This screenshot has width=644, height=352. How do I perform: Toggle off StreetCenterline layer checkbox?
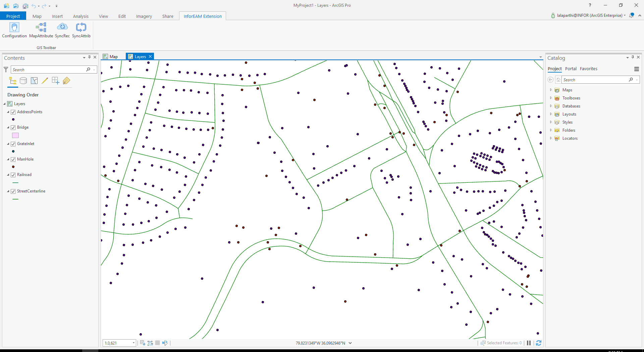(x=13, y=191)
